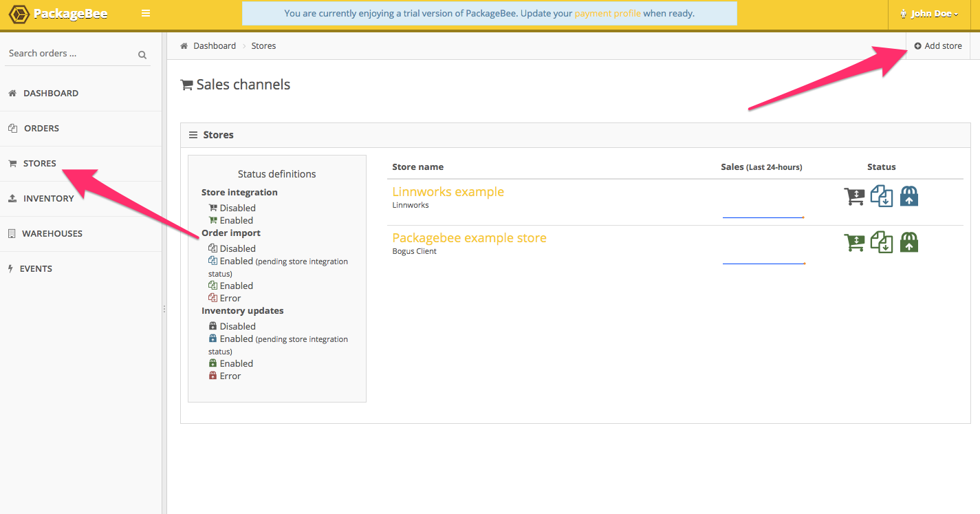Open the payment profile link
This screenshot has height=514, width=980.
[x=607, y=13]
